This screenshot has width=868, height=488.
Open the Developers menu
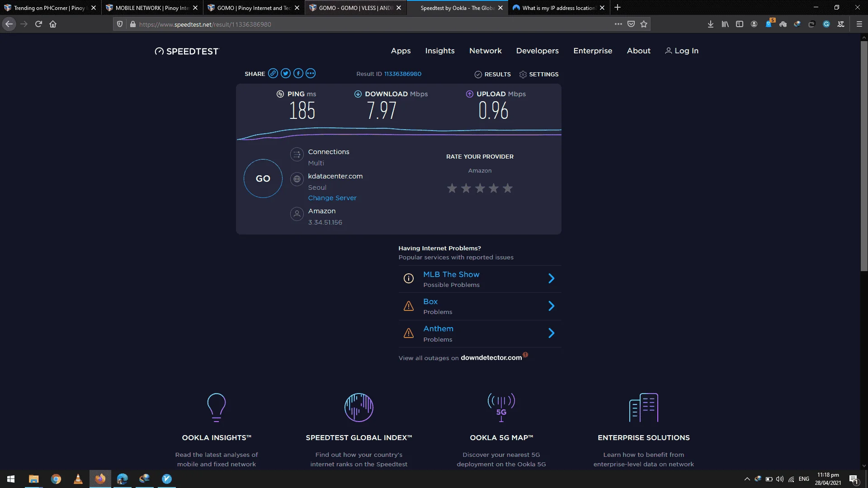[x=537, y=51]
